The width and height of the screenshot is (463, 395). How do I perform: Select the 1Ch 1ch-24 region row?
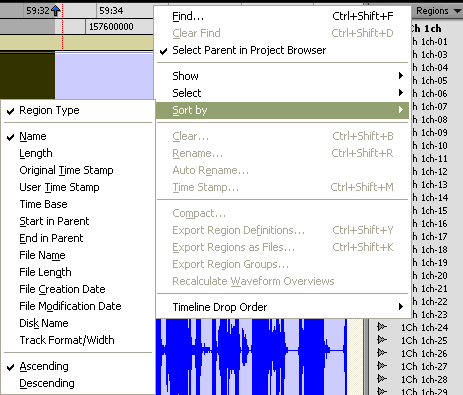[x=424, y=328]
